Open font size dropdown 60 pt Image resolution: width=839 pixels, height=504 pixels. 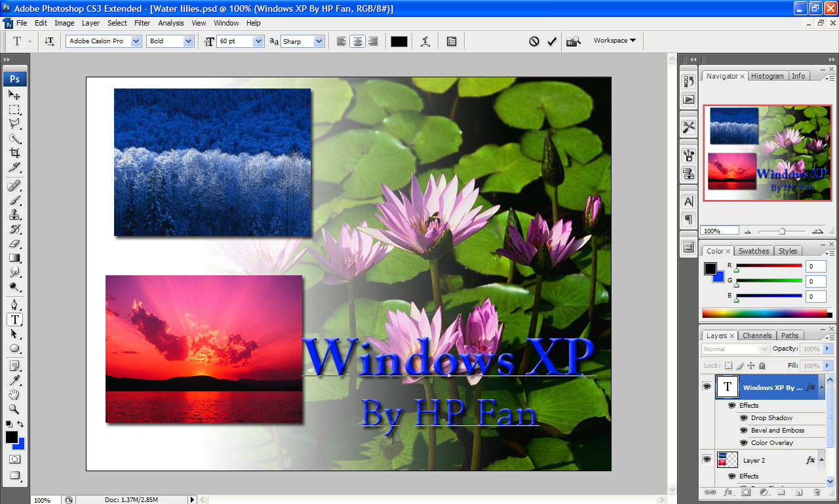point(258,41)
